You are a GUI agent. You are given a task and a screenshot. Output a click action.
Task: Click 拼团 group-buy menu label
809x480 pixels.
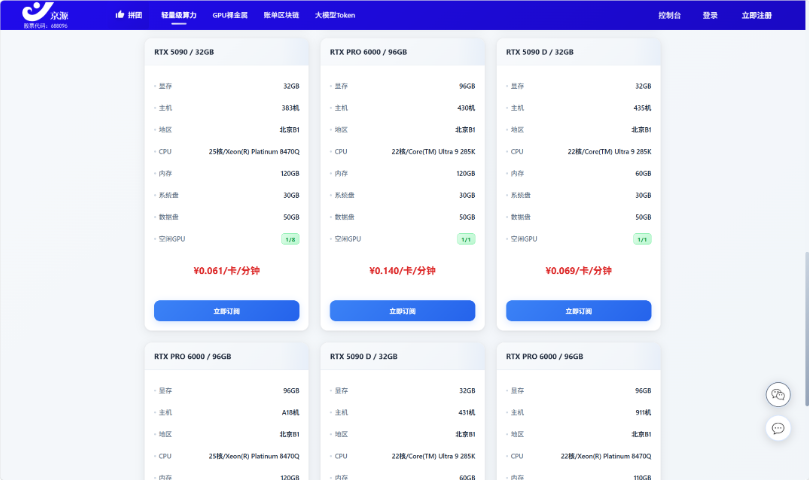point(135,15)
